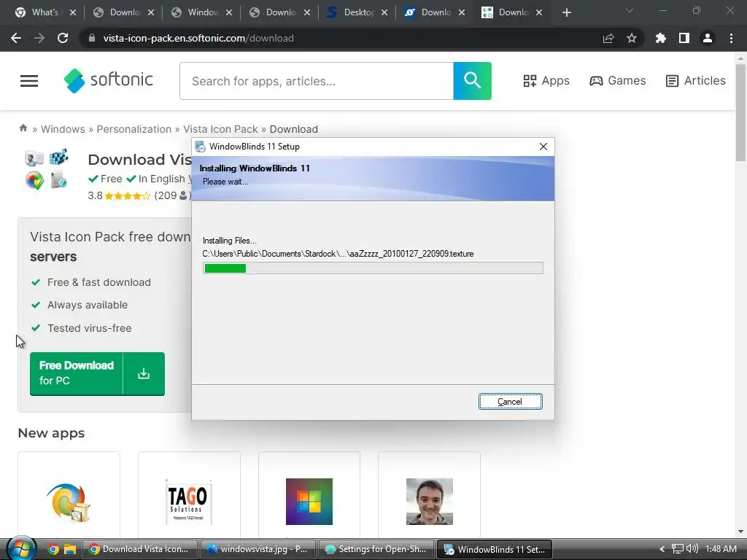Open the smiling man photo app thumbnail

point(429,502)
